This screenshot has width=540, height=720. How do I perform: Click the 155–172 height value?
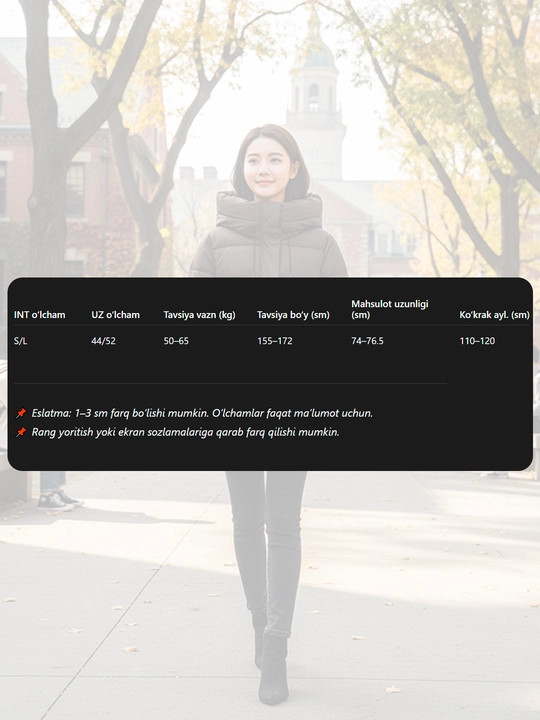click(x=275, y=341)
